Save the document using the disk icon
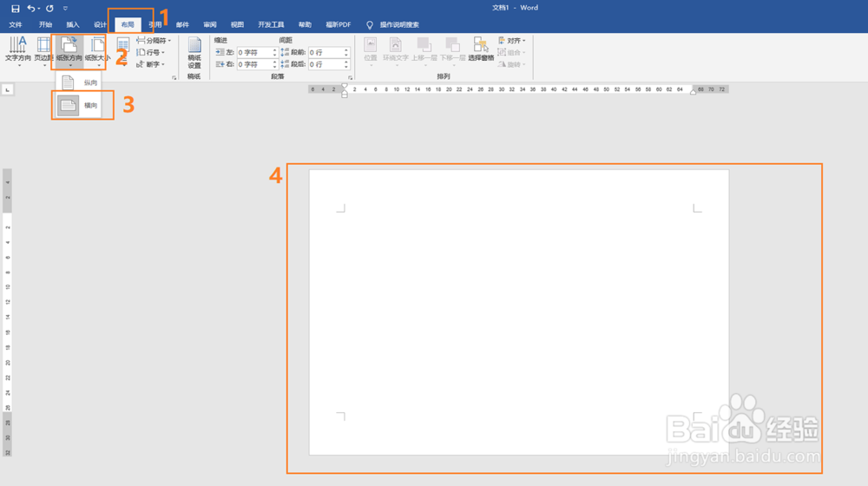 point(16,9)
